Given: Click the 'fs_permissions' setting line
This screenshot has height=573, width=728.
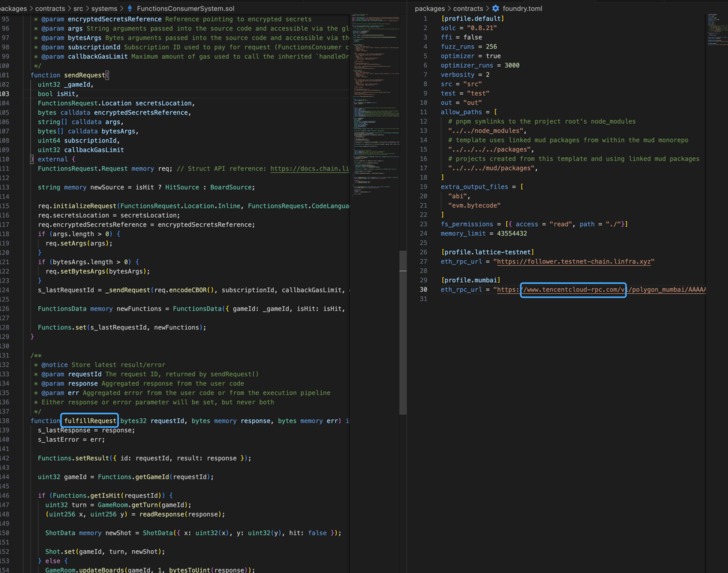Looking at the screenshot, I should [x=534, y=224].
